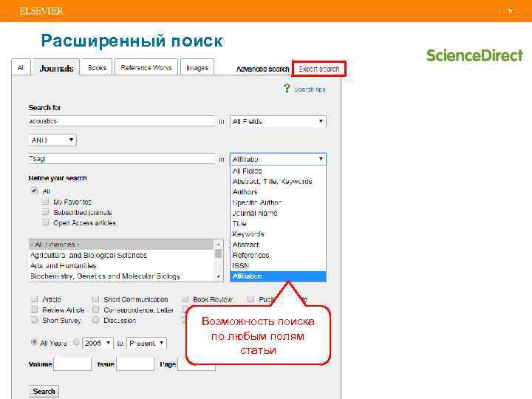Select the All Years radio button
The height and width of the screenshot is (399, 532).
34,342
